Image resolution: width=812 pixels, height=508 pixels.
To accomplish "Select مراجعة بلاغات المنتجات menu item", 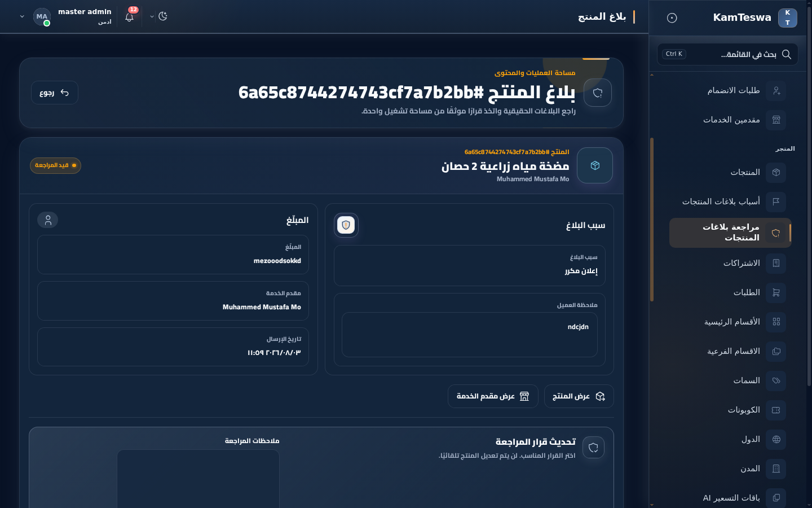I will pos(730,233).
